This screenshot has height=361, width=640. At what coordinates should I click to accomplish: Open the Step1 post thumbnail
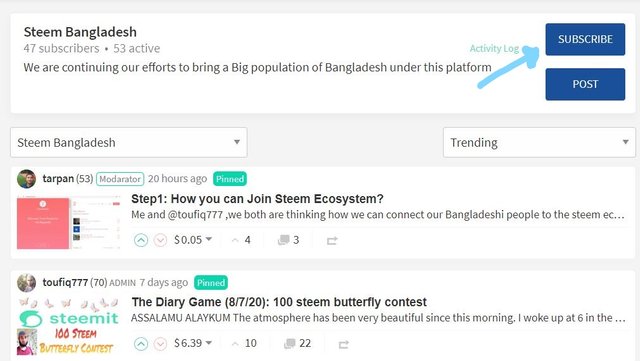[69, 223]
